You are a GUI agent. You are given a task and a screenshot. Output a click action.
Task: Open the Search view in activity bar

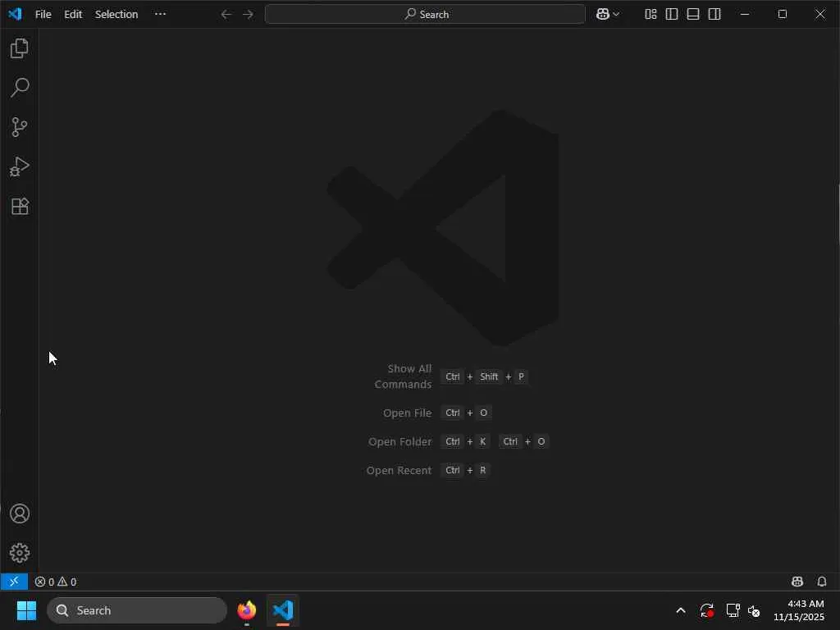[20, 87]
